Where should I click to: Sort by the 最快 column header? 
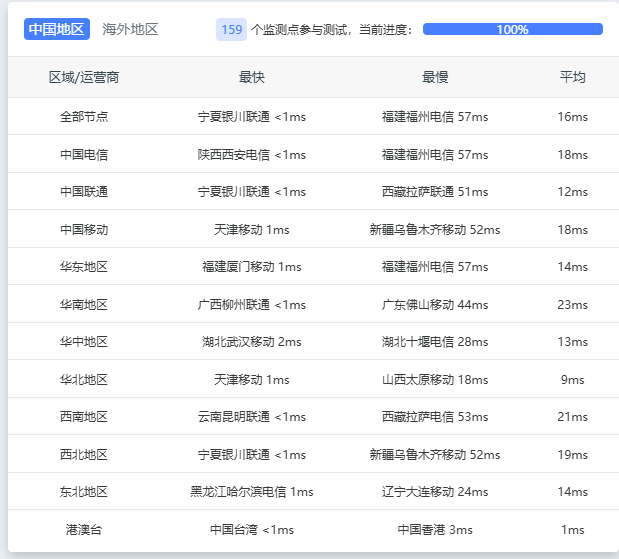tap(251, 77)
